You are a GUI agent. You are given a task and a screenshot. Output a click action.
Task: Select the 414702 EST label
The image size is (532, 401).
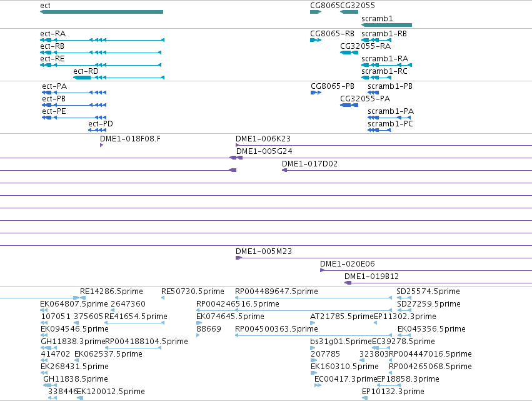coord(55,355)
